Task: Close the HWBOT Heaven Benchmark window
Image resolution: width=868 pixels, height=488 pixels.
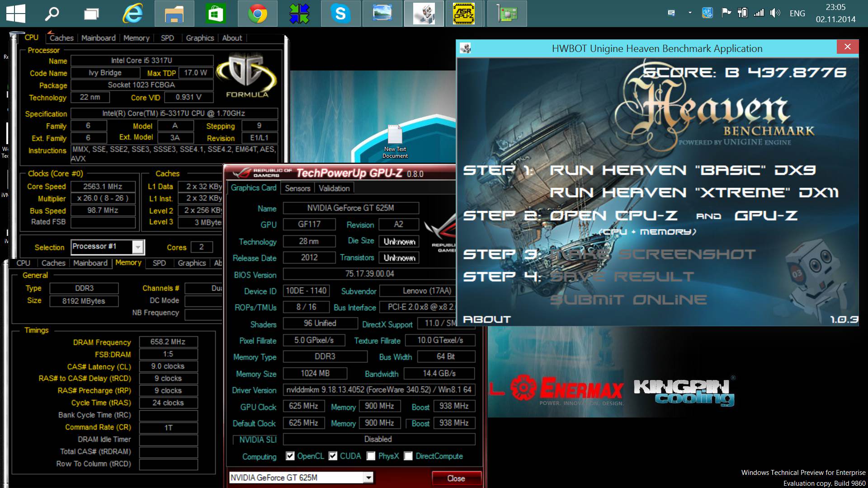Action: pos(847,47)
